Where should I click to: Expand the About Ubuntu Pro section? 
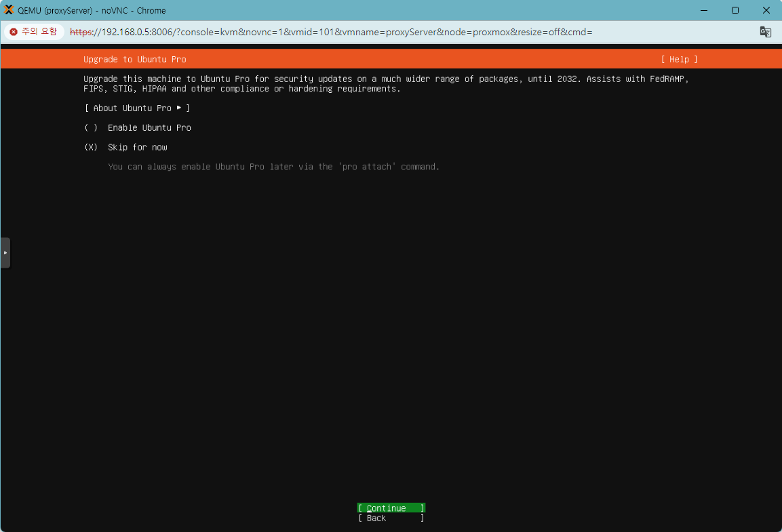(137, 108)
